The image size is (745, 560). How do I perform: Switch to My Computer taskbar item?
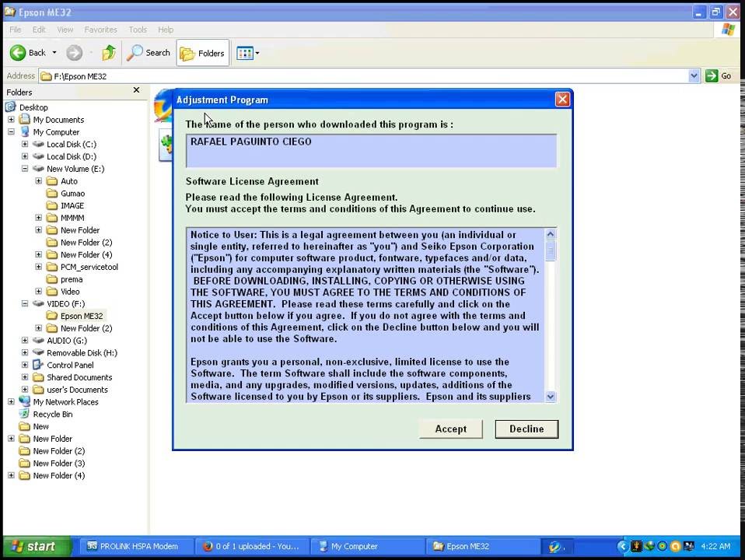coord(368,546)
